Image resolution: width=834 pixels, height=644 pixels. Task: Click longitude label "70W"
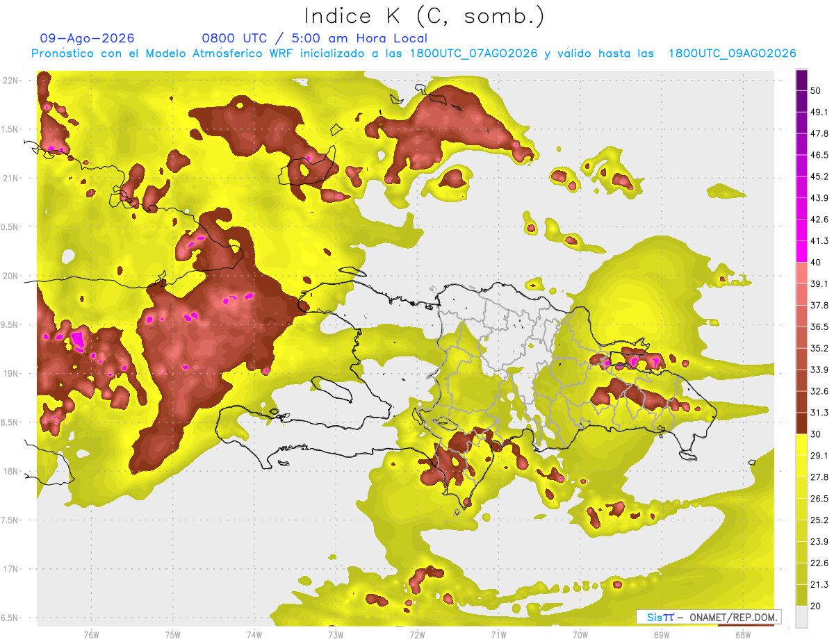click(x=580, y=634)
